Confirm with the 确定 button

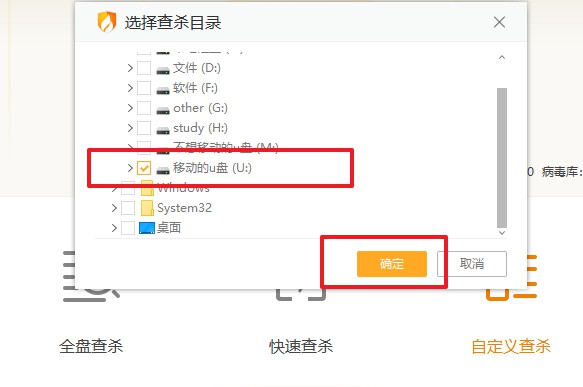click(x=392, y=264)
